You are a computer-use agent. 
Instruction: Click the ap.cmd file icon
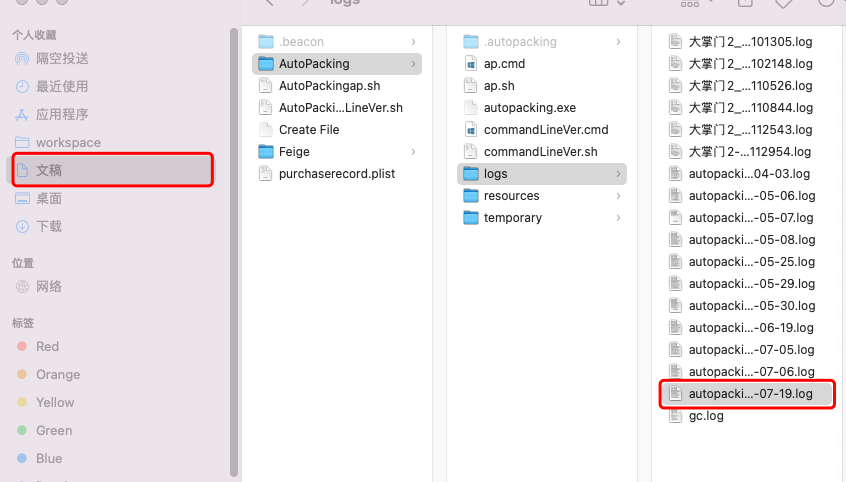(x=471, y=64)
